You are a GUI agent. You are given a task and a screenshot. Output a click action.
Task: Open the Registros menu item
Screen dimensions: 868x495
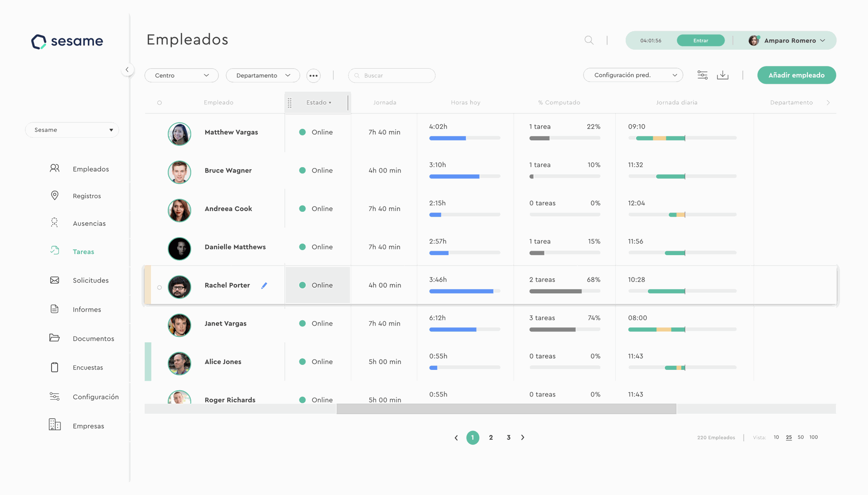click(87, 196)
